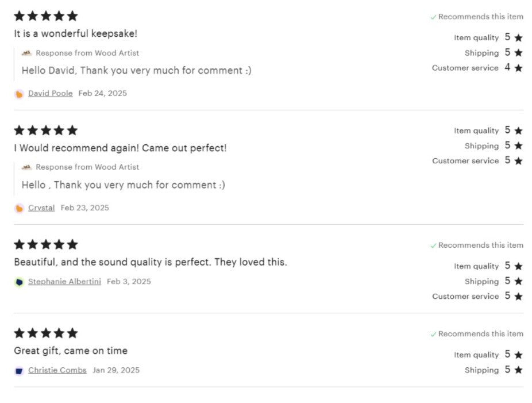Click Christie Combs' avatar icon
This screenshot has width=532, height=403.
tap(20, 371)
